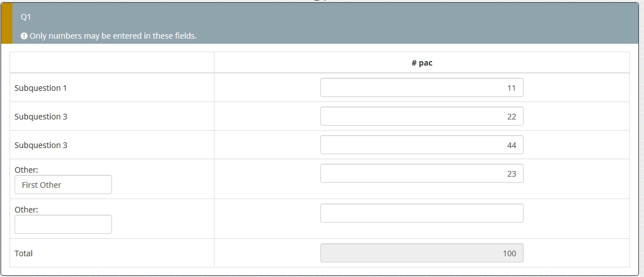Focus the Subquestion 1 field containing 11

click(x=422, y=88)
